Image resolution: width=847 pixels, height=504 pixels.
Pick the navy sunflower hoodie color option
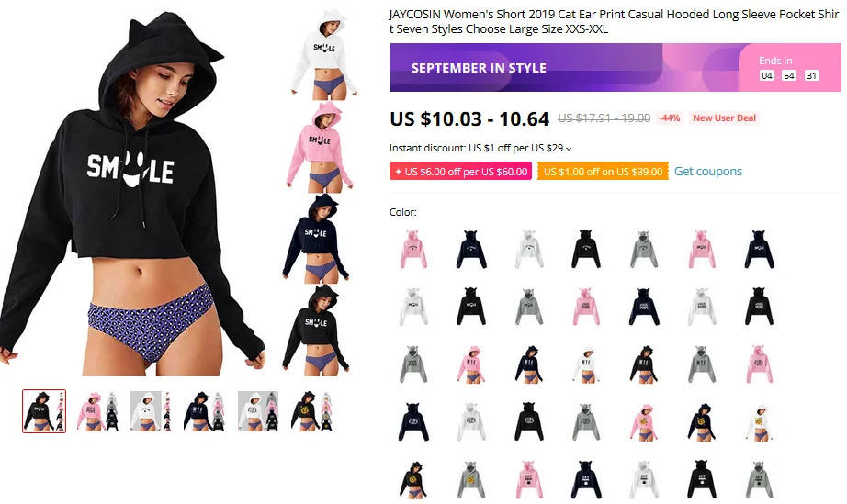701,422
